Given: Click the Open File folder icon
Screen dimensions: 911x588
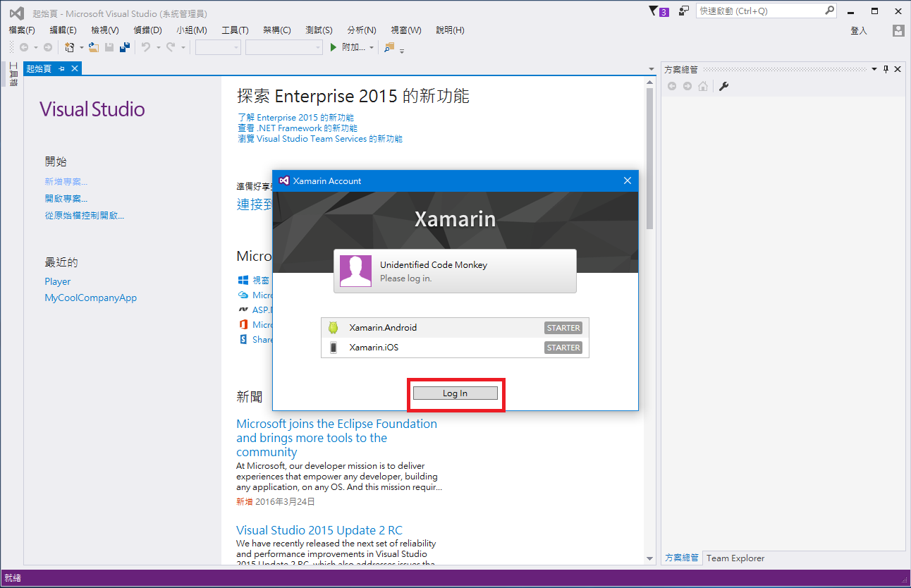Looking at the screenshot, I should [93, 47].
